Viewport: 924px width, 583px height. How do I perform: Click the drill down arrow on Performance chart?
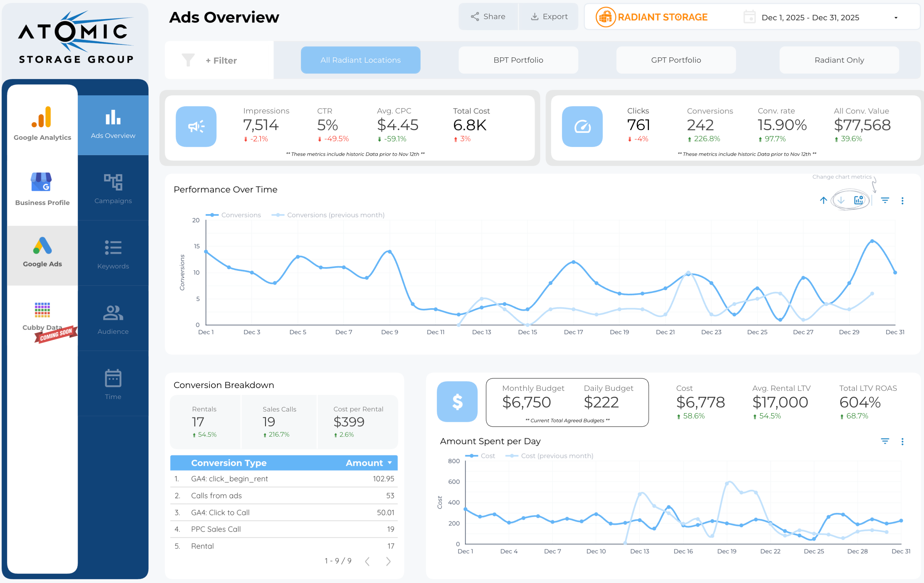point(841,200)
